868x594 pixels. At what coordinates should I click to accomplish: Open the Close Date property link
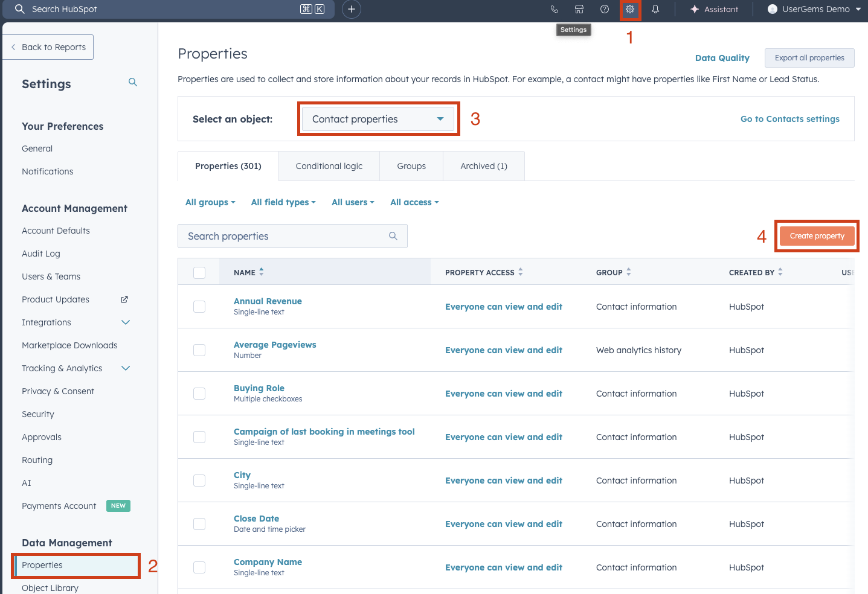[256, 519]
